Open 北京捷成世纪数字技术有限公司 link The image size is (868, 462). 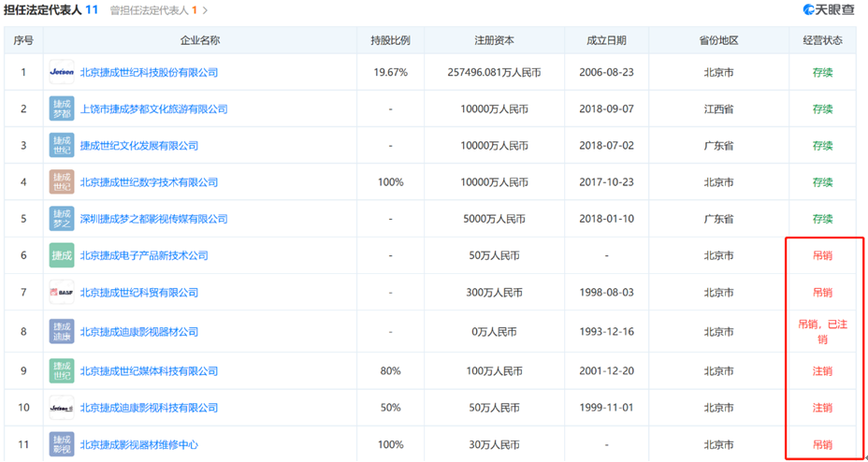pos(150,182)
